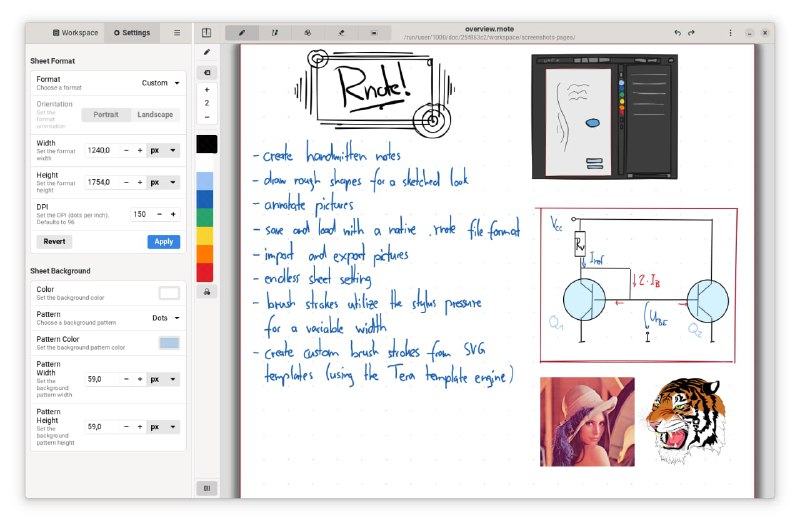Set orientation to Landscape

pos(155,115)
